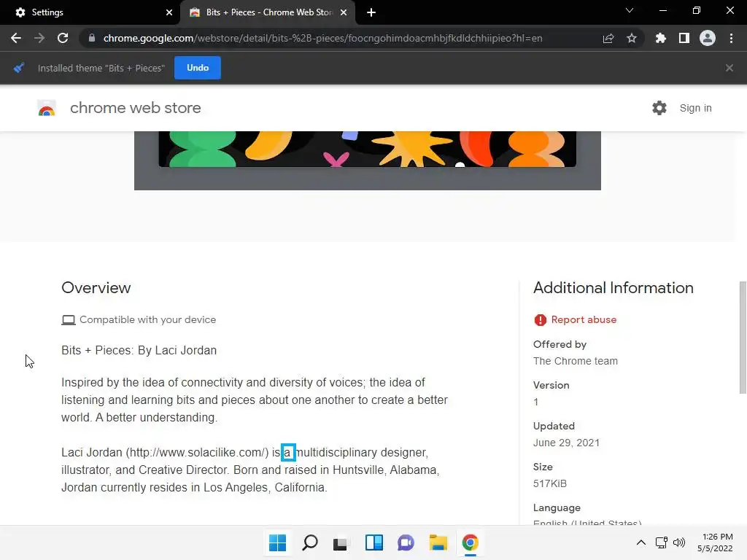
Task: Click the 'June 29, 2021' date
Action: click(566, 443)
